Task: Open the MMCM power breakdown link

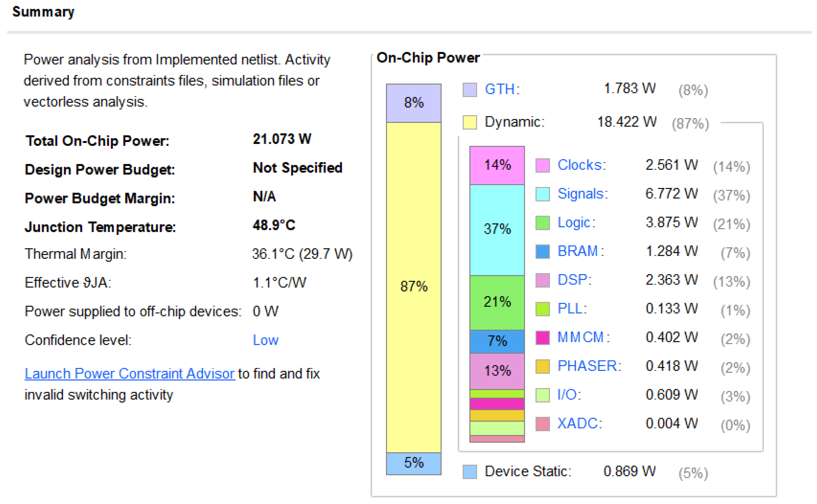Action: [581, 337]
